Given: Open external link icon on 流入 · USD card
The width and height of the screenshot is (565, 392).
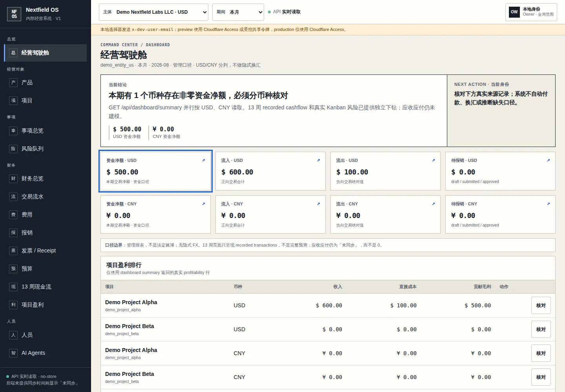Looking at the screenshot, I should [x=319, y=160].
